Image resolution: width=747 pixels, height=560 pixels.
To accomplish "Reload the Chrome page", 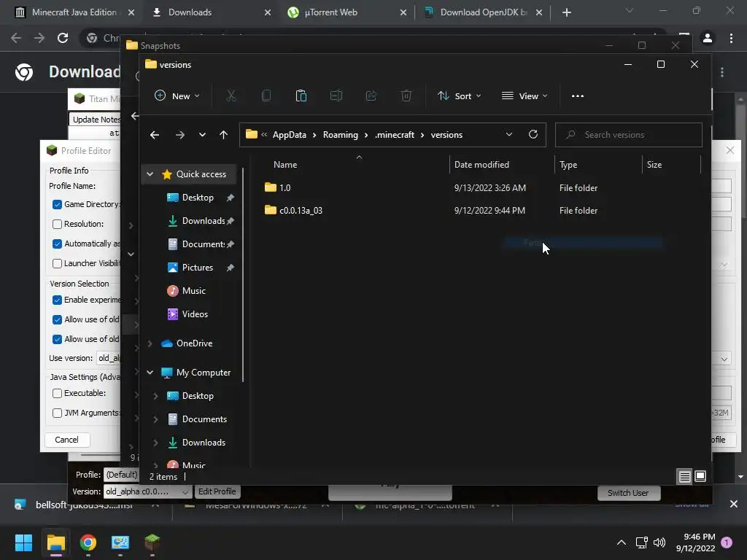I will pos(63,38).
